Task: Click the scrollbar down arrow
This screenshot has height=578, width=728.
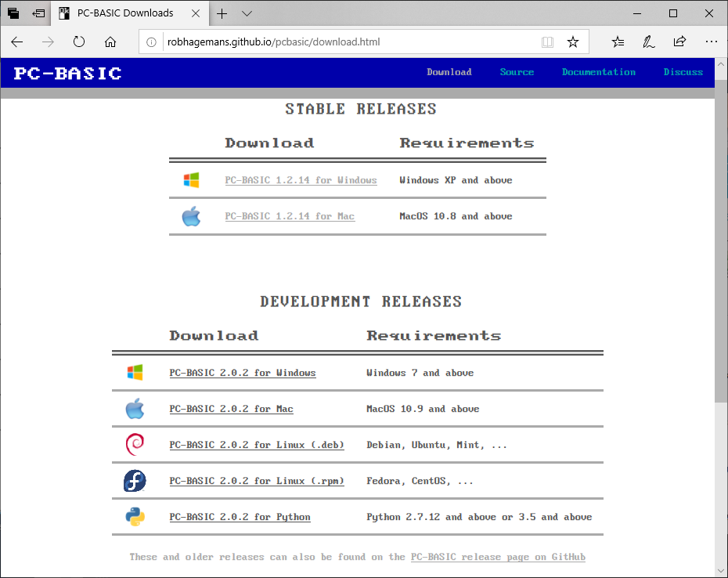Action: tap(721, 571)
